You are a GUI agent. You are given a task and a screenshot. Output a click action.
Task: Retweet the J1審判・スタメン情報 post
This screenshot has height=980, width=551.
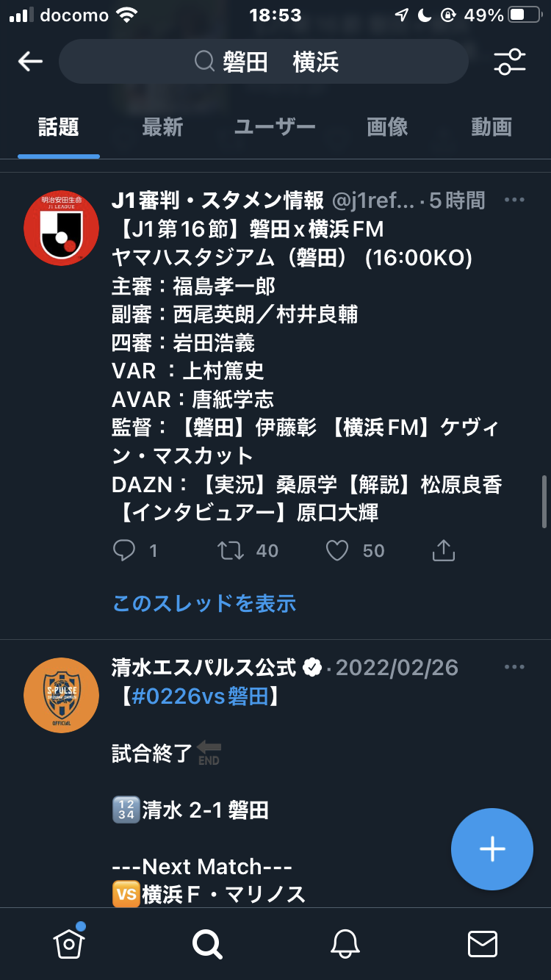pos(231,550)
